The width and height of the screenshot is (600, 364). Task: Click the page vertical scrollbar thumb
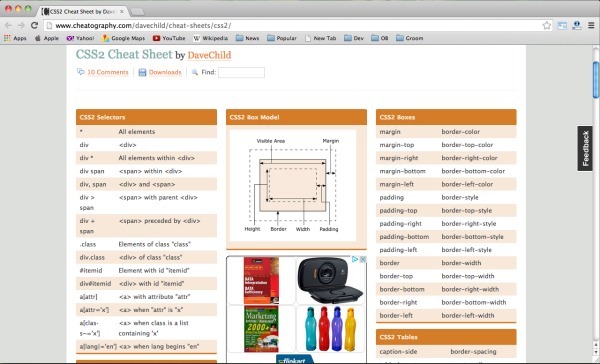(x=596, y=80)
